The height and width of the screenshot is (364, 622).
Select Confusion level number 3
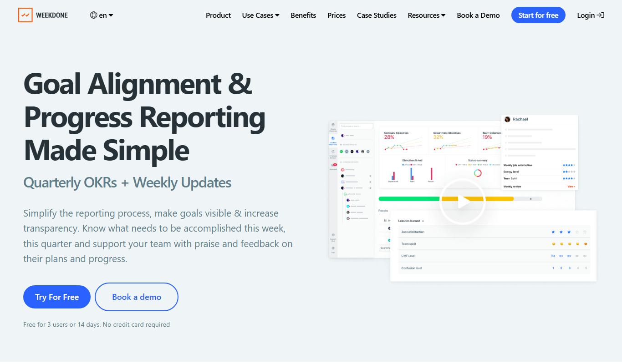569,268
